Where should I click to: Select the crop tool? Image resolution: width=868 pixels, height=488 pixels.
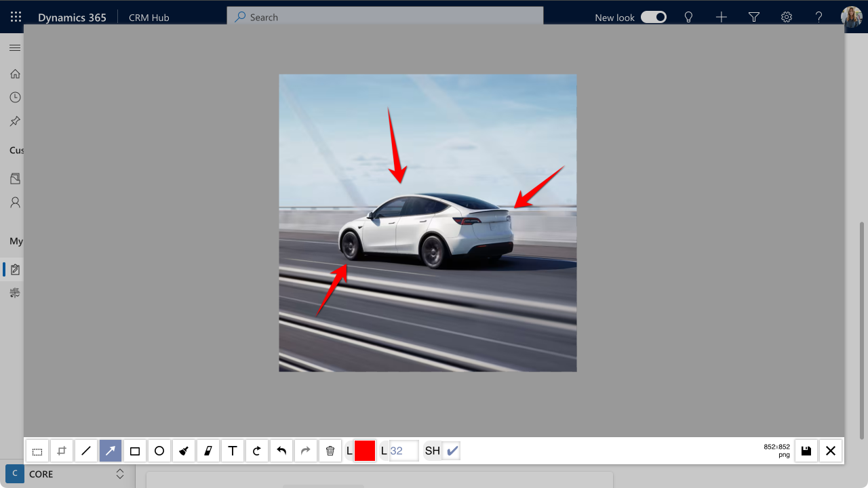(x=62, y=451)
